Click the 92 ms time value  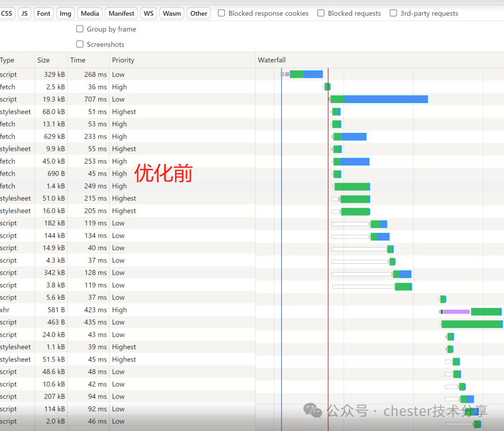[x=98, y=409]
